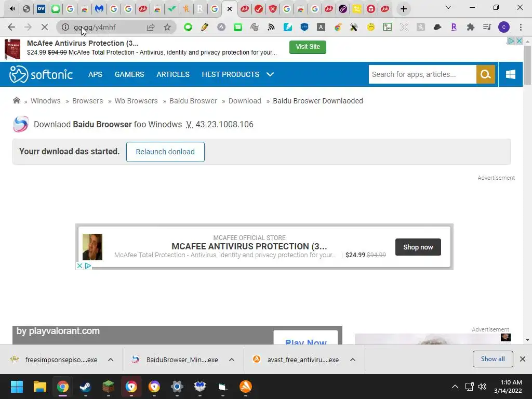Share this page via address bar icon
Screen dimensions: 532x399
tap(151, 27)
